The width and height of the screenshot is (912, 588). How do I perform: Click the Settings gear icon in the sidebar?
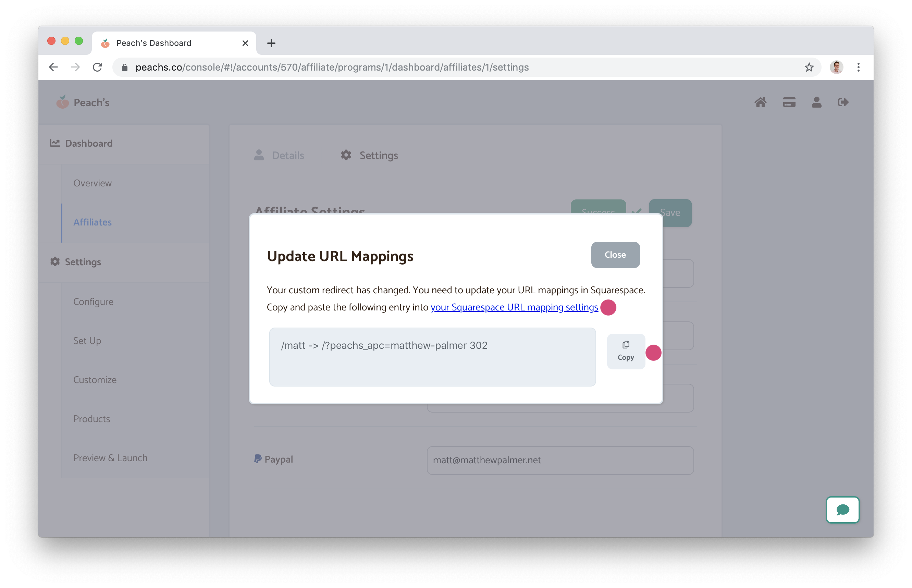[54, 261]
